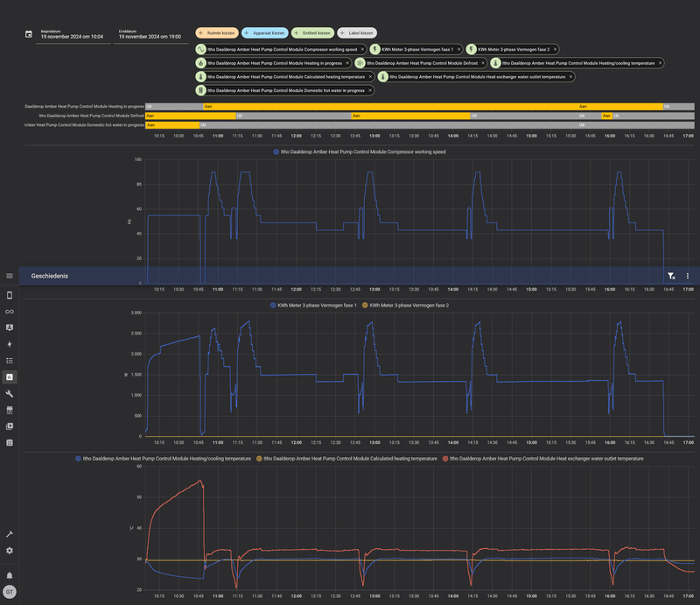Remove the Defrost entity chip
700x605 pixels.
click(483, 63)
